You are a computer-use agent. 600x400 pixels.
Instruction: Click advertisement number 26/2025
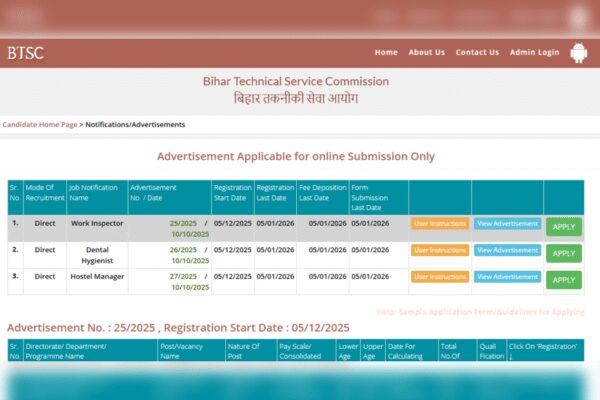pyautogui.click(x=183, y=250)
